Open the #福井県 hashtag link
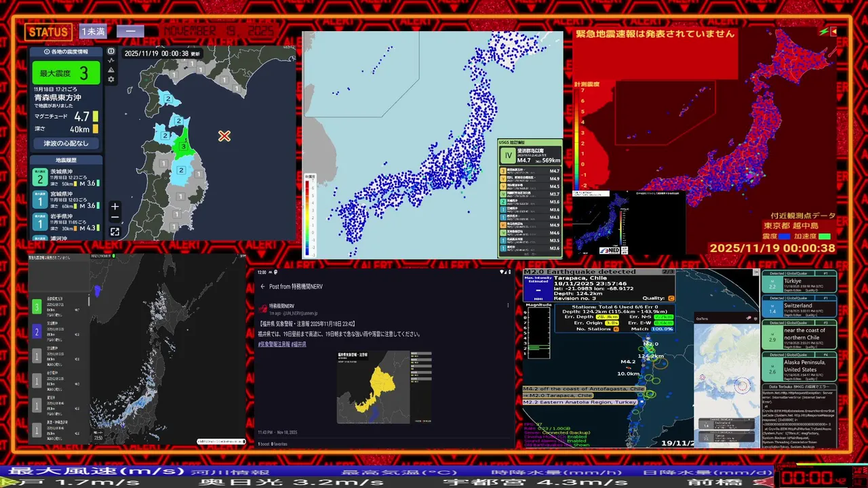868x488 pixels. coord(299,344)
